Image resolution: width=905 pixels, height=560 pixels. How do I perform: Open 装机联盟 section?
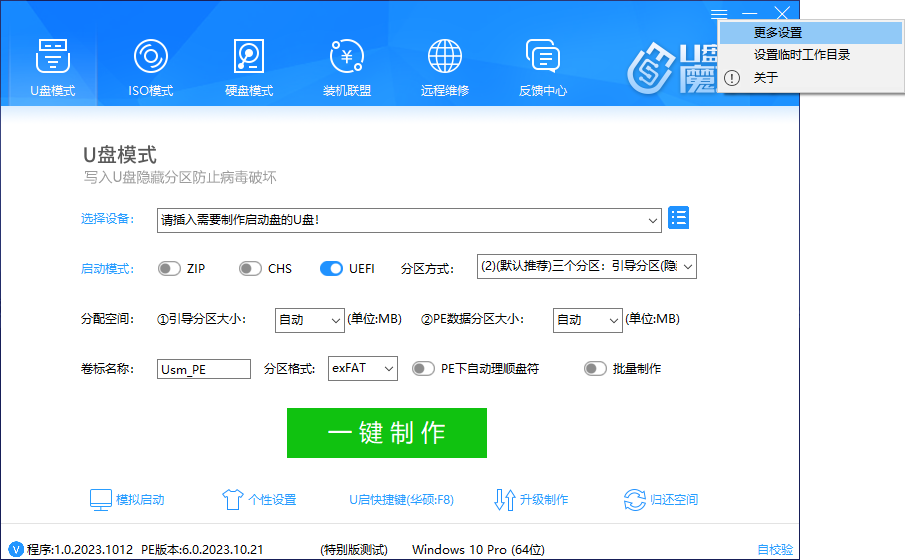pos(347,67)
